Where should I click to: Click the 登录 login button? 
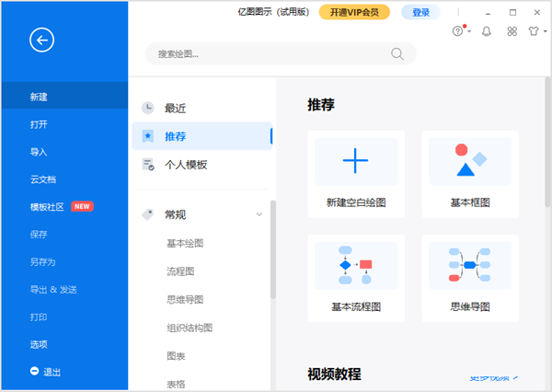click(x=420, y=12)
